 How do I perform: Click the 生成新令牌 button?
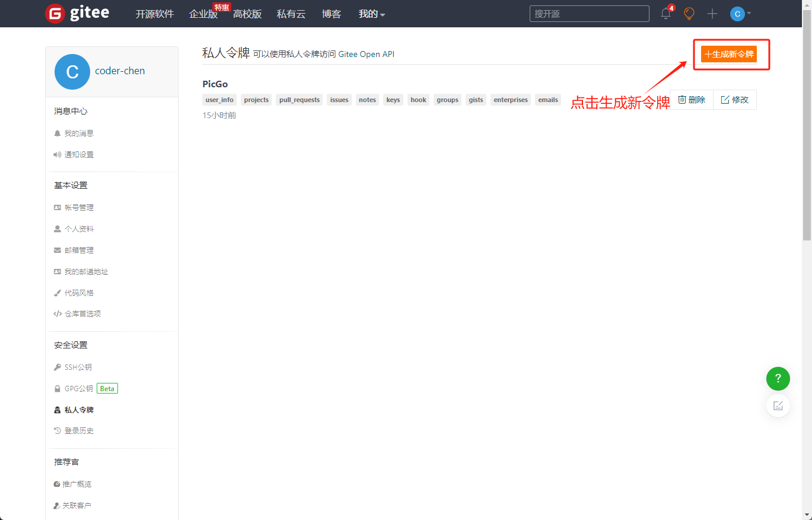tap(729, 54)
